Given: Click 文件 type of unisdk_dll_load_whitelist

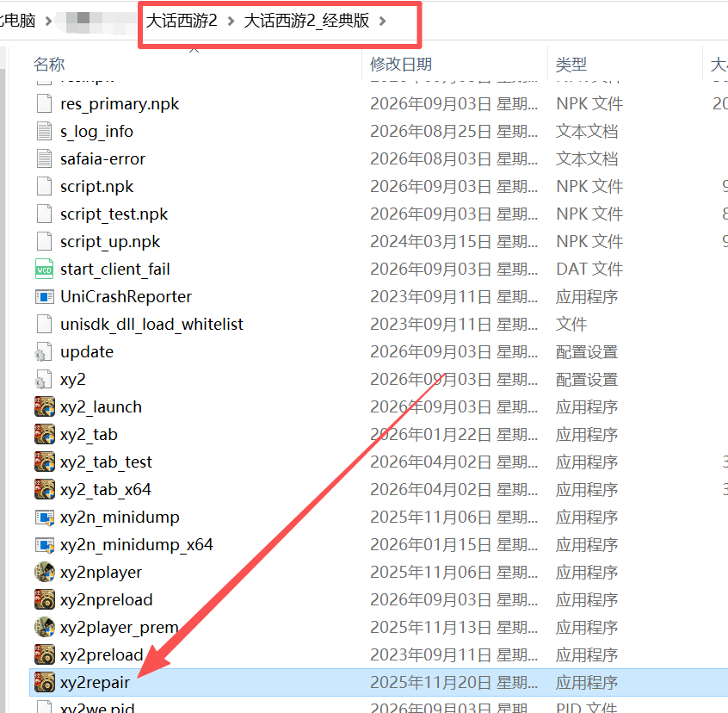Looking at the screenshot, I should (x=571, y=325).
